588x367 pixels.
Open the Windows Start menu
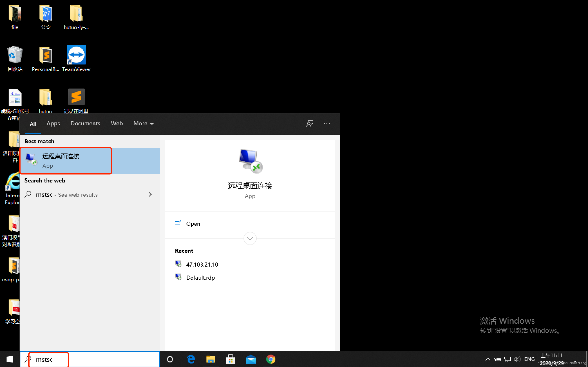[x=10, y=359]
